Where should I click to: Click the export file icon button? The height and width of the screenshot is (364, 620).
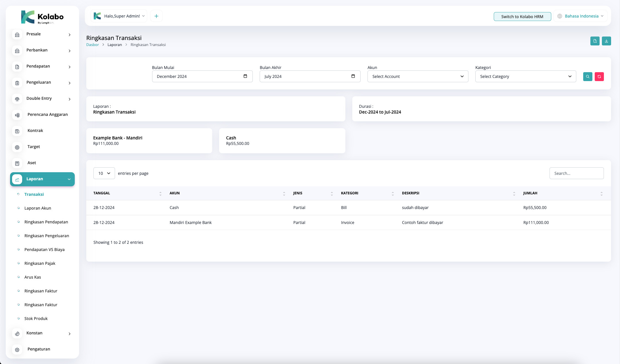[x=595, y=41]
